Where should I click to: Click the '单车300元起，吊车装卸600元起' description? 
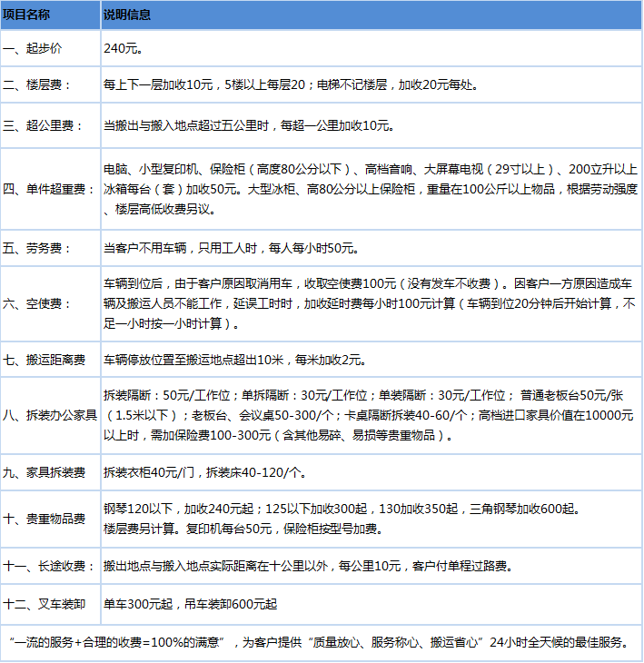[x=190, y=604]
